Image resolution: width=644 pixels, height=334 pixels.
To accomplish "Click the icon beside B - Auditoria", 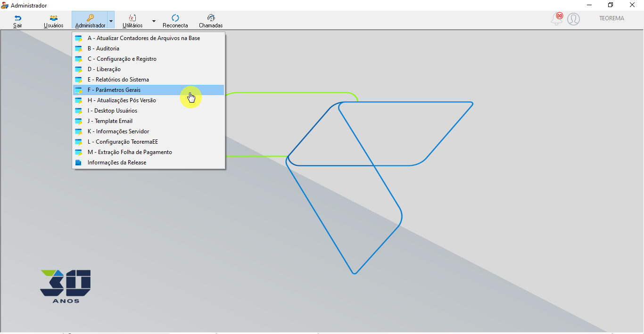I will pyautogui.click(x=79, y=49).
